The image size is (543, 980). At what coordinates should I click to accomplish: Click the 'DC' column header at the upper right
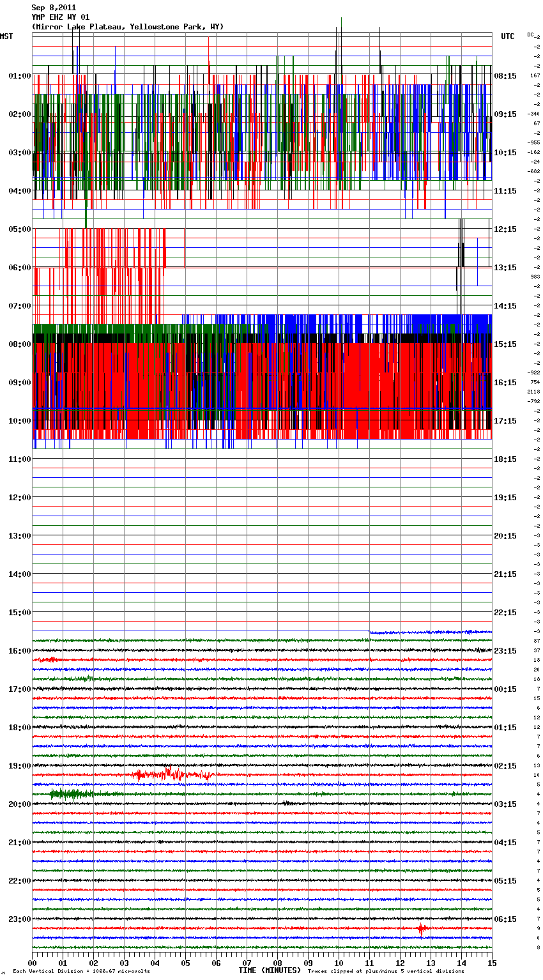pyautogui.click(x=530, y=34)
